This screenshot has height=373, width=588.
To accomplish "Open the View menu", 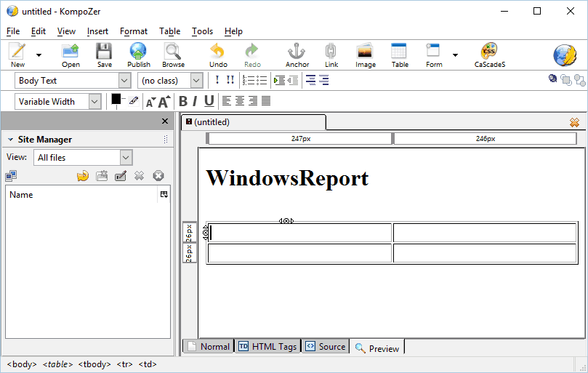I will (x=66, y=31).
